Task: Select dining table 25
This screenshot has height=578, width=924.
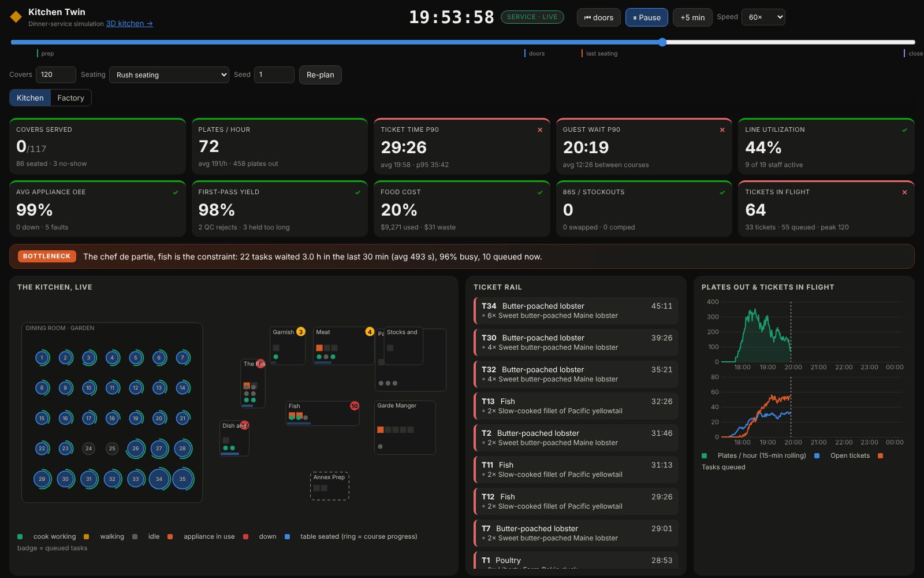Action: click(x=112, y=448)
